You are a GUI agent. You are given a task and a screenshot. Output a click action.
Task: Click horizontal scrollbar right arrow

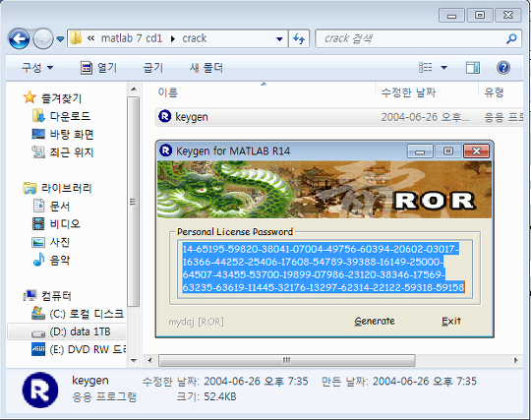click(x=516, y=360)
